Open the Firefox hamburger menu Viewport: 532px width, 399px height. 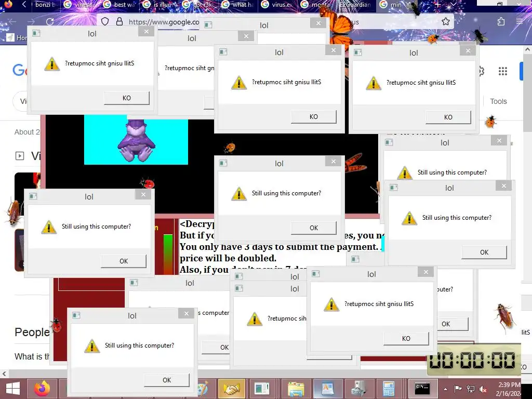pos(520,22)
